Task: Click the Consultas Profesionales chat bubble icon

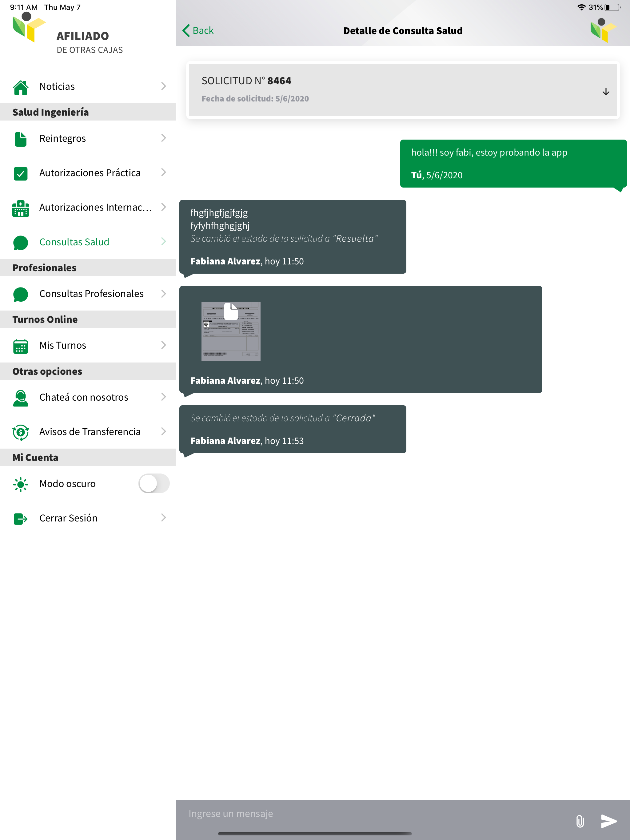Action: (21, 294)
